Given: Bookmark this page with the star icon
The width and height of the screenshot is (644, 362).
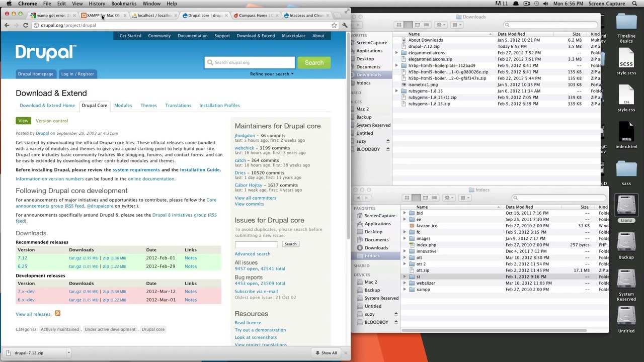Looking at the screenshot, I should (334, 25).
